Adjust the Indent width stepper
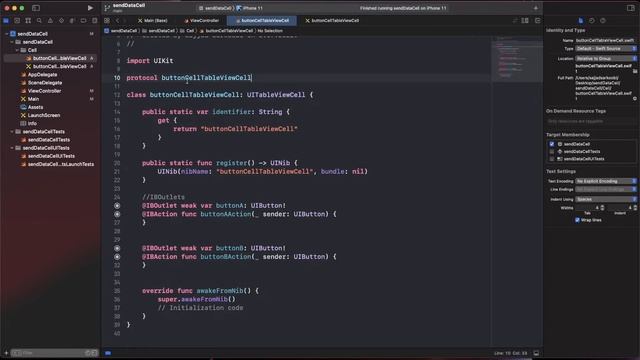 [x=635, y=208]
